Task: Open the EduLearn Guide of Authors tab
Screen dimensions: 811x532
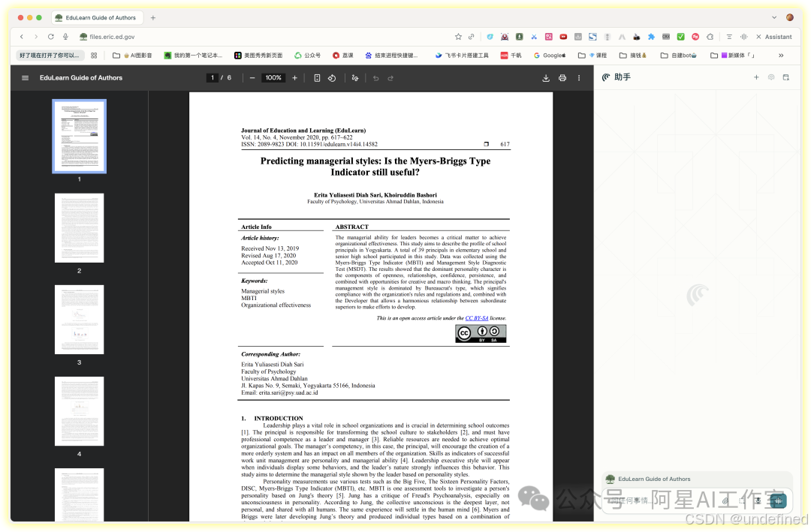Action: (x=95, y=17)
